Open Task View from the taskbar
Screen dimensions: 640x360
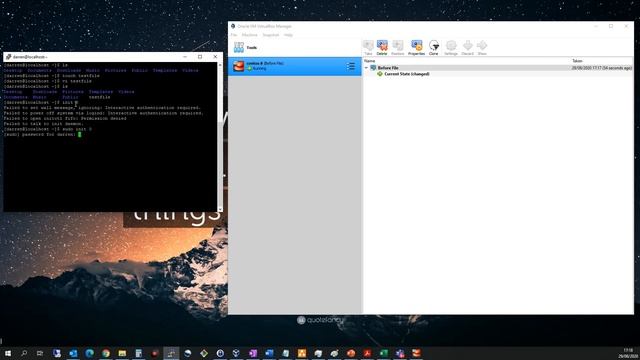pos(40,353)
